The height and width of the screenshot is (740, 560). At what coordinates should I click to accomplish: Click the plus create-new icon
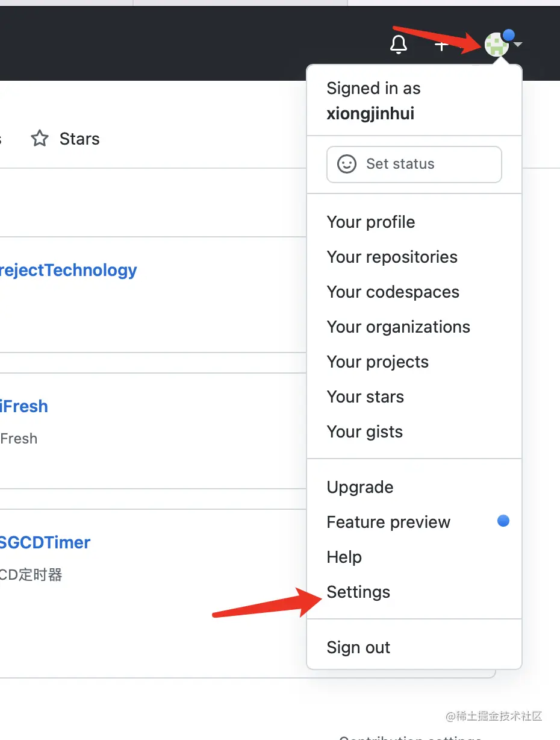[x=441, y=44]
